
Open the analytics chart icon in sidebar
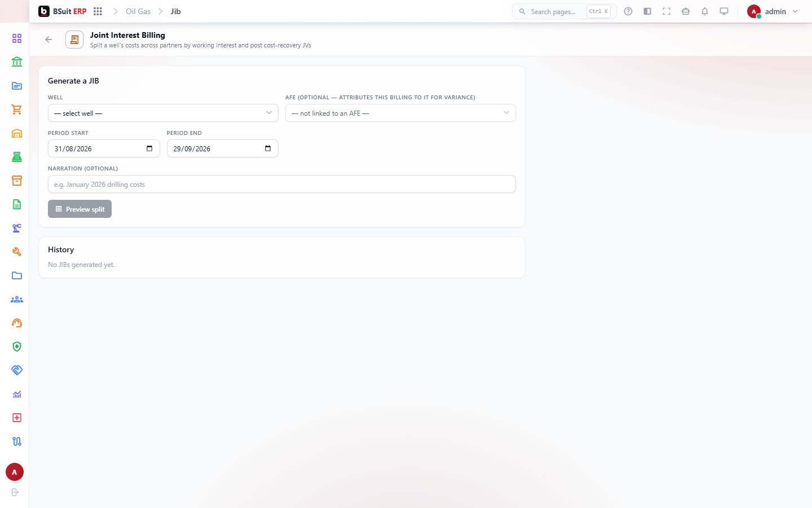17,394
